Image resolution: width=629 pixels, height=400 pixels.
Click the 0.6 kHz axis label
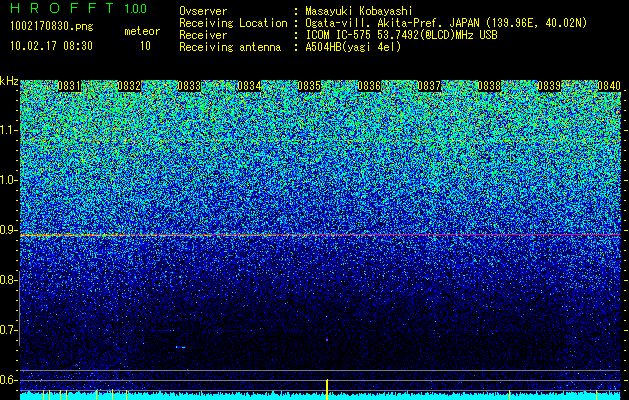8,380
